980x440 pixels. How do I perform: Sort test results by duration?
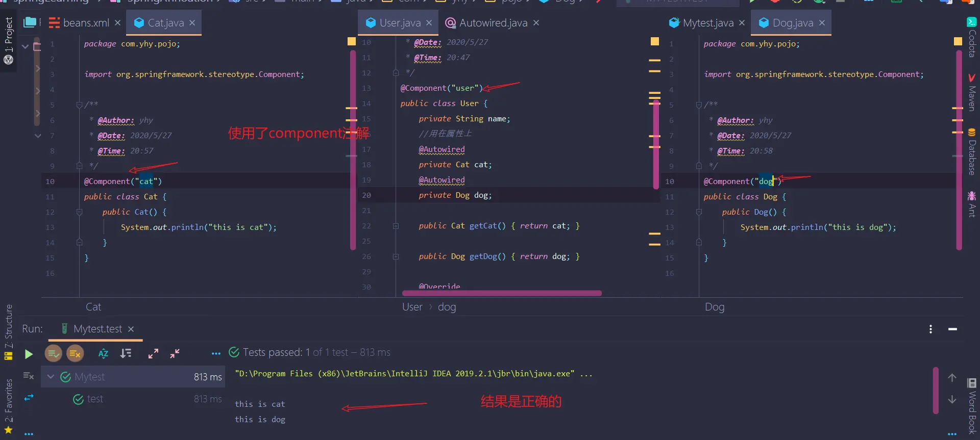click(126, 353)
